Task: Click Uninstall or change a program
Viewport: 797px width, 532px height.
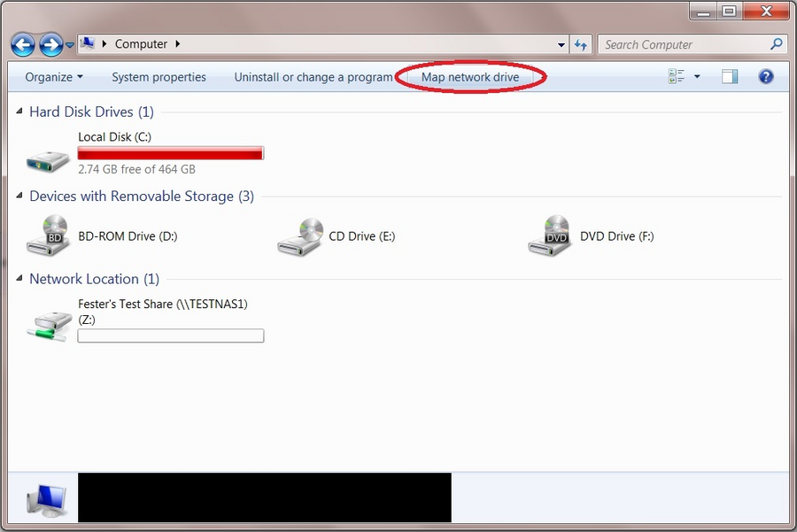Action: pos(313,77)
